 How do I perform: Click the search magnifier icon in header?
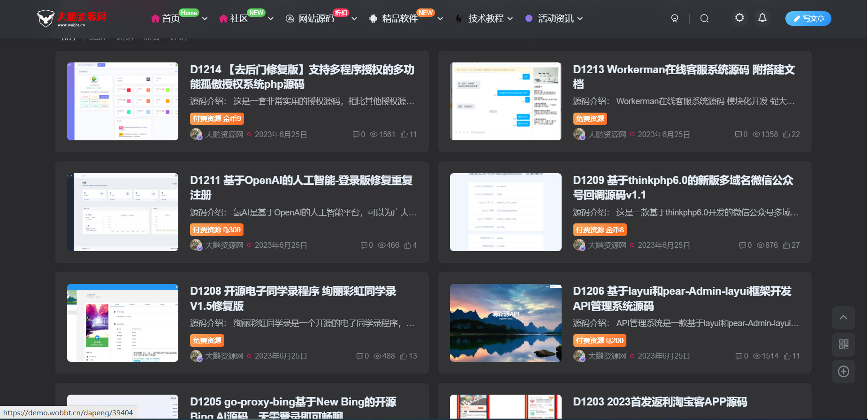(704, 18)
